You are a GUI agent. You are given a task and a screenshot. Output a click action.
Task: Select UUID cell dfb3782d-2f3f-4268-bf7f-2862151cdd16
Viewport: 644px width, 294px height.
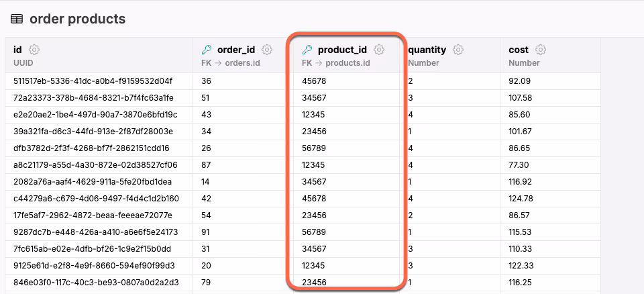[99, 148]
